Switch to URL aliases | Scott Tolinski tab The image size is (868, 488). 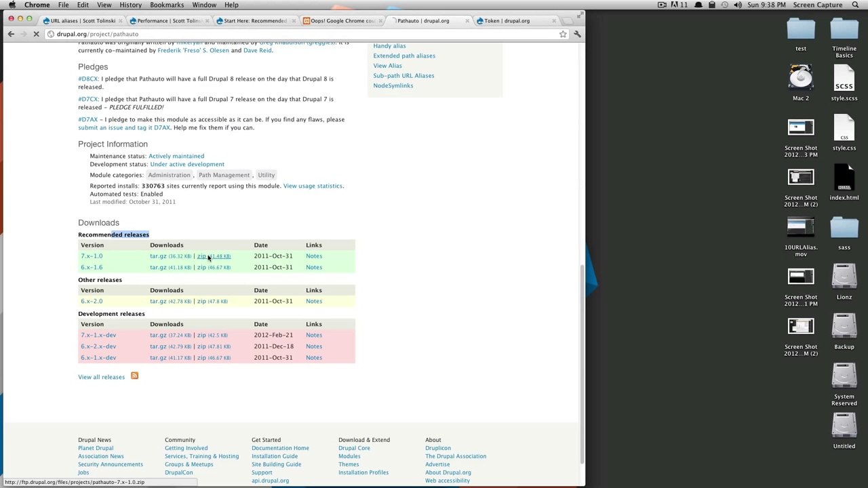tap(83, 20)
